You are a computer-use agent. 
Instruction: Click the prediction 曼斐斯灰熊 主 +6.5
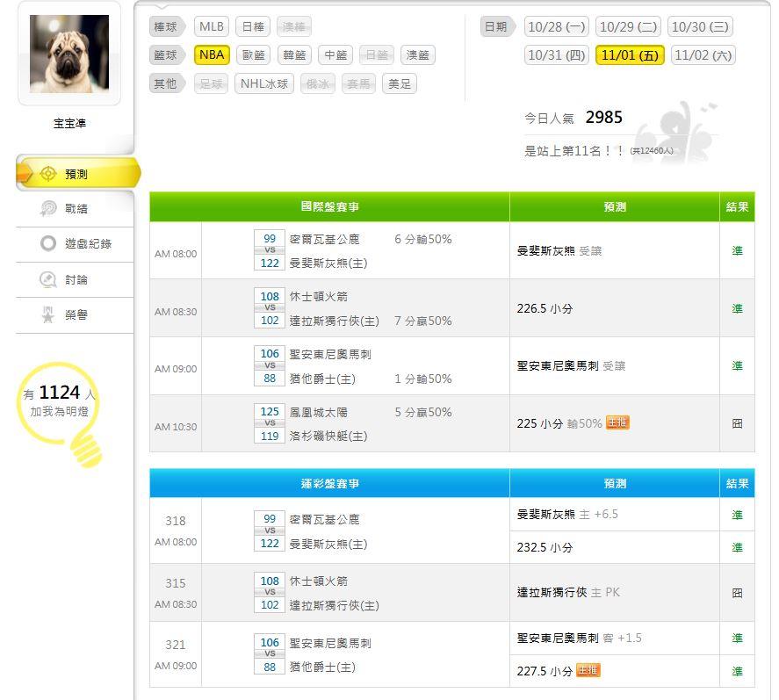click(x=567, y=514)
